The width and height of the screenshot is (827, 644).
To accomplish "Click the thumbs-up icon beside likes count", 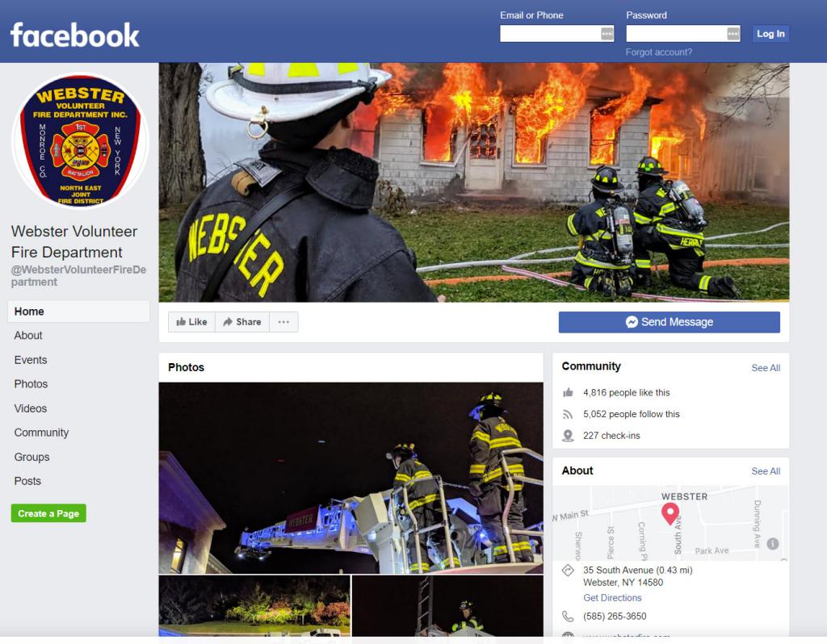I will pyautogui.click(x=568, y=393).
